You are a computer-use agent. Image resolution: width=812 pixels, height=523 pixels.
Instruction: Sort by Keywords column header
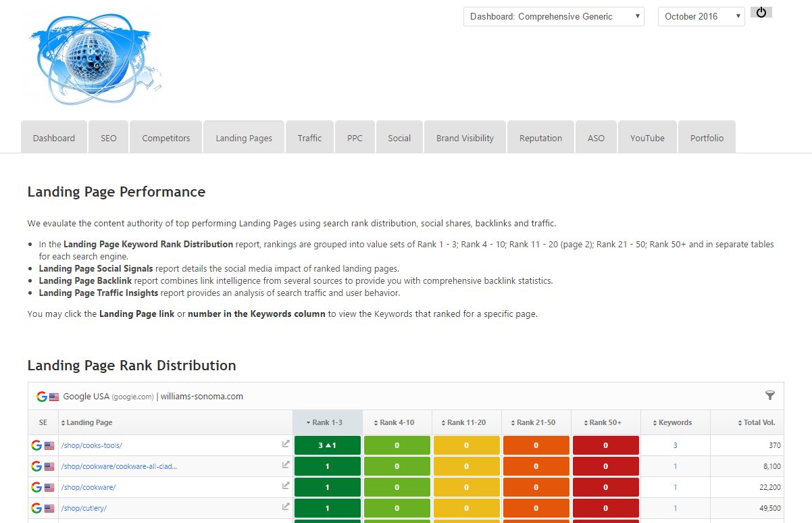tap(675, 422)
